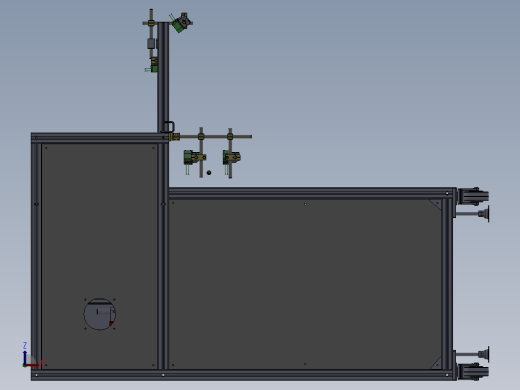Image resolution: width=520 pixels, height=390 pixels.
Task: Select the top-right corner gusset of right panel
Action: pyautogui.click(x=437, y=203)
